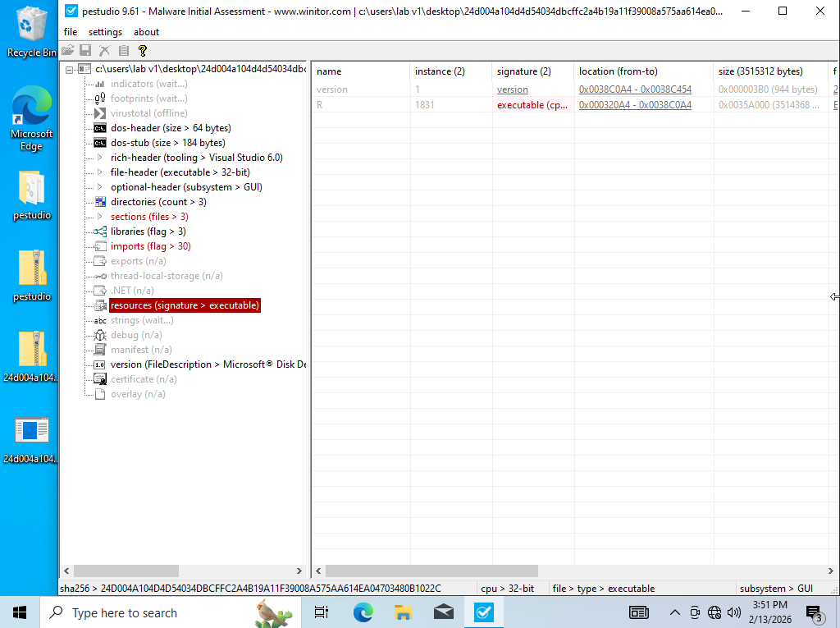
Task: Open the notifications action center
Action: [815, 612]
